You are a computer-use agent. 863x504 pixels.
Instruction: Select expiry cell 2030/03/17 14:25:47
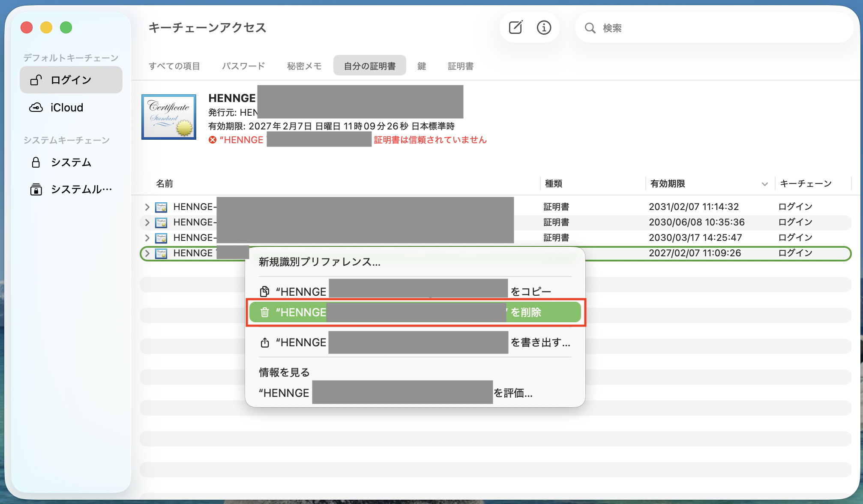click(x=695, y=237)
